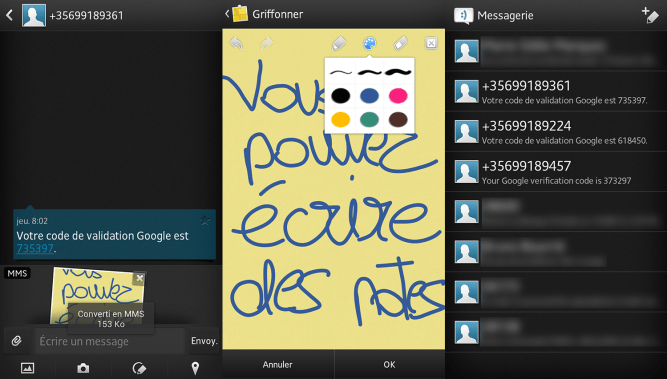The width and height of the screenshot is (667, 379).
Task: Pick the brown color swatch
Action: pos(398,120)
